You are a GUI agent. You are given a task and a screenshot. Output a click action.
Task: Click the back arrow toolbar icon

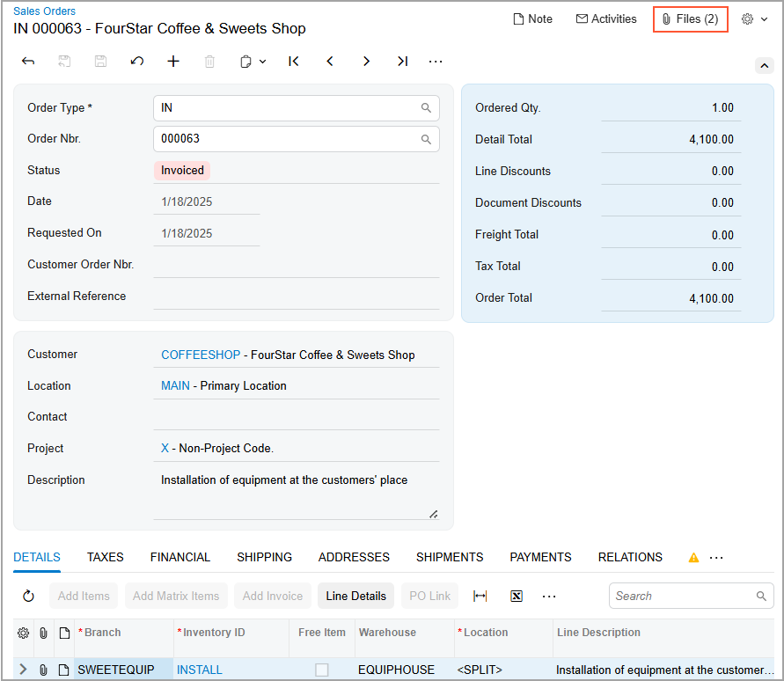pos(28,62)
